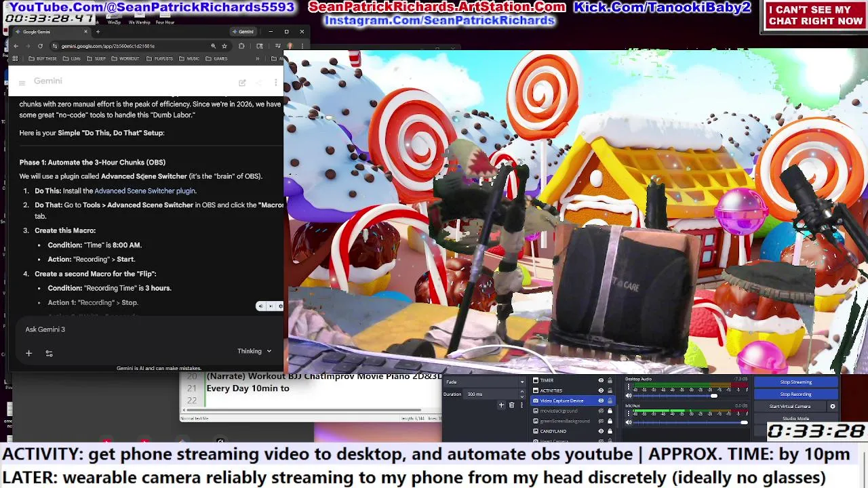
Task: Enable OBS Studio Mode
Action: click(796, 419)
